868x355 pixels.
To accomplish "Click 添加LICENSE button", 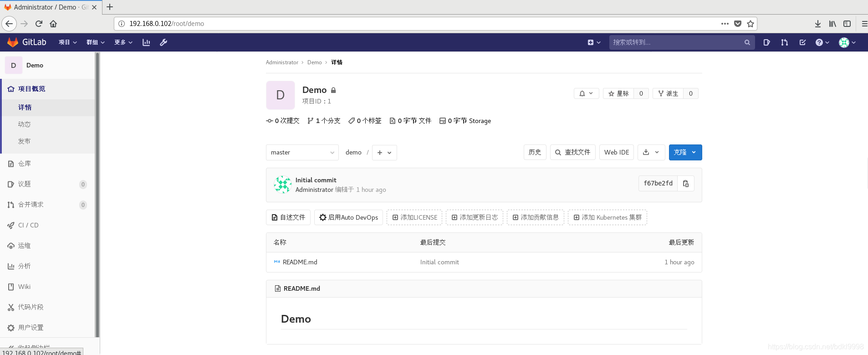I will (414, 217).
